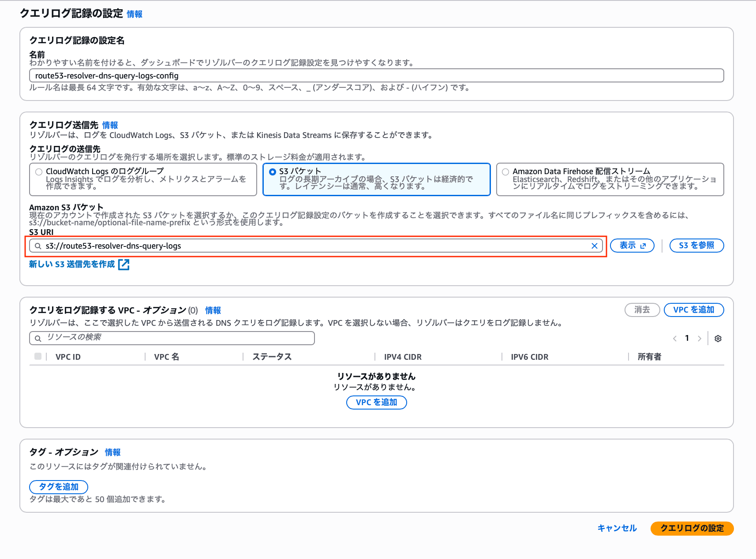Click the S3 を参照 button

(697, 246)
